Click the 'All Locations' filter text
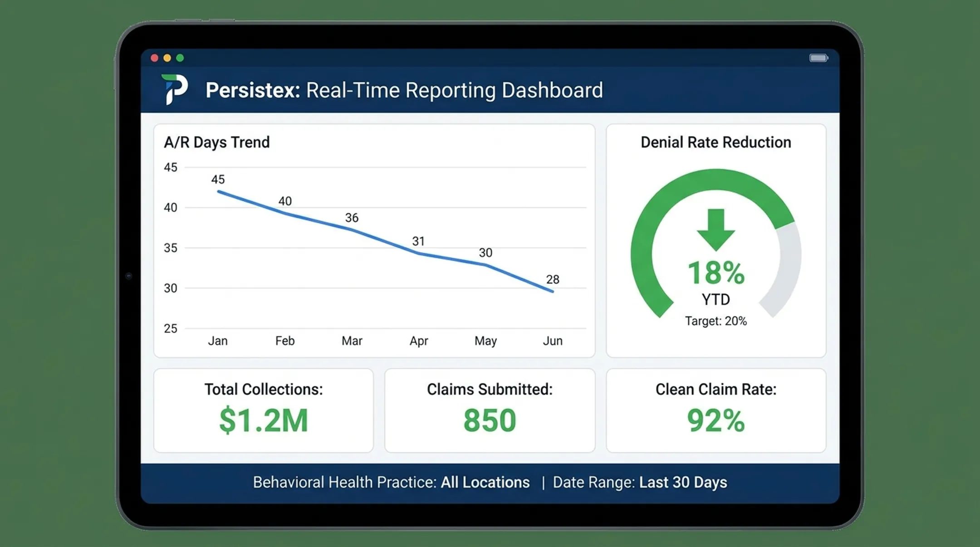Screen dimensions: 980x547 pyautogui.click(x=485, y=482)
